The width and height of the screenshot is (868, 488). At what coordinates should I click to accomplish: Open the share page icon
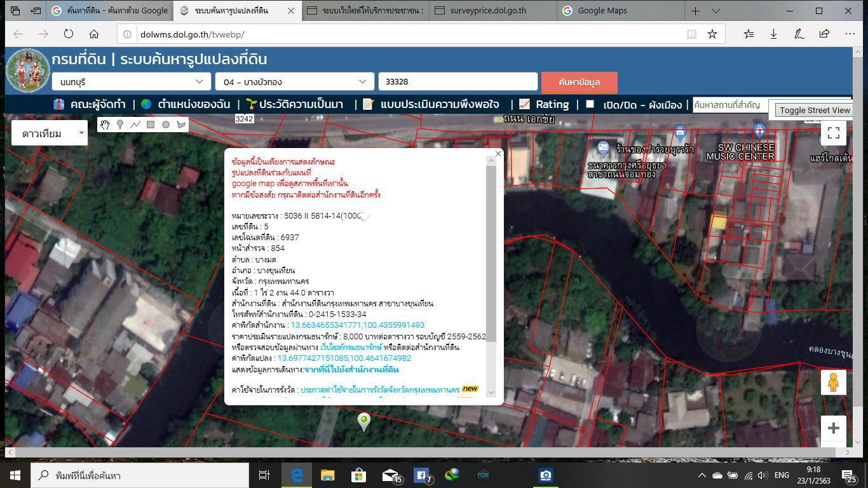[x=824, y=34]
